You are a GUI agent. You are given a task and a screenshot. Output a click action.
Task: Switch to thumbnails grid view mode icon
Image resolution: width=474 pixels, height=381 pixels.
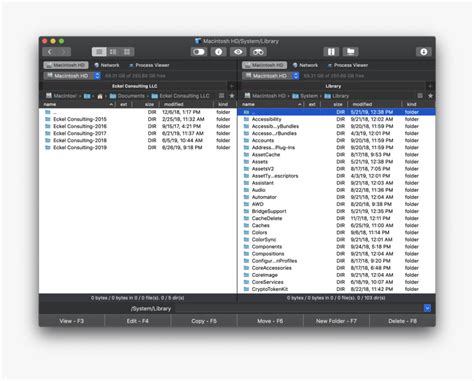click(x=127, y=52)
